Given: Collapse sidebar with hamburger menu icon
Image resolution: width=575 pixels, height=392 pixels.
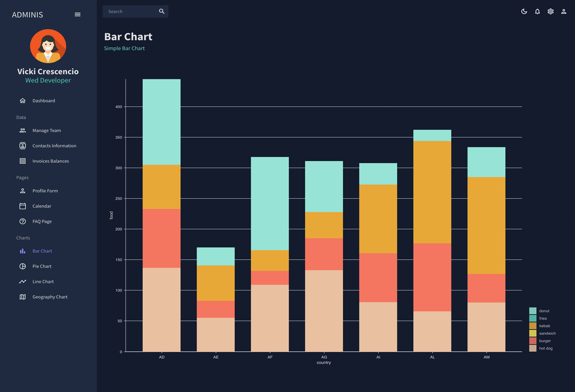Looking at the screenshot, I should [78, 15].
